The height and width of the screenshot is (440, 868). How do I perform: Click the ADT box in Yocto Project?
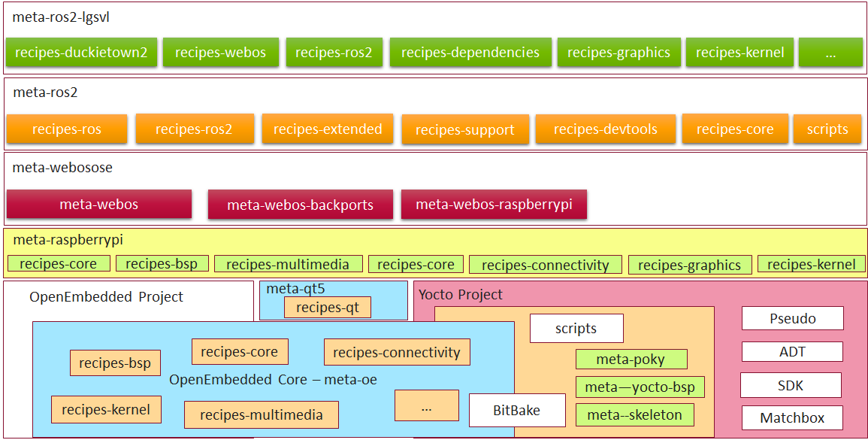pos(792,351)
